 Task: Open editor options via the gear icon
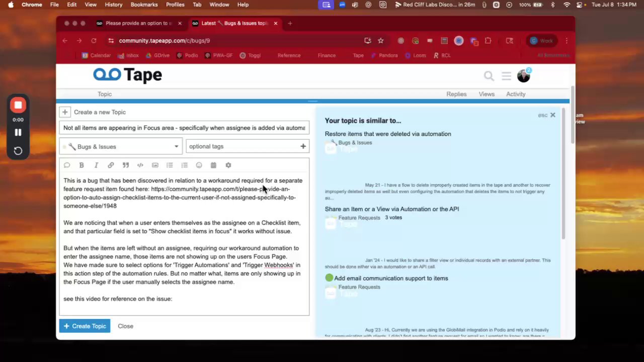[228, 165]
